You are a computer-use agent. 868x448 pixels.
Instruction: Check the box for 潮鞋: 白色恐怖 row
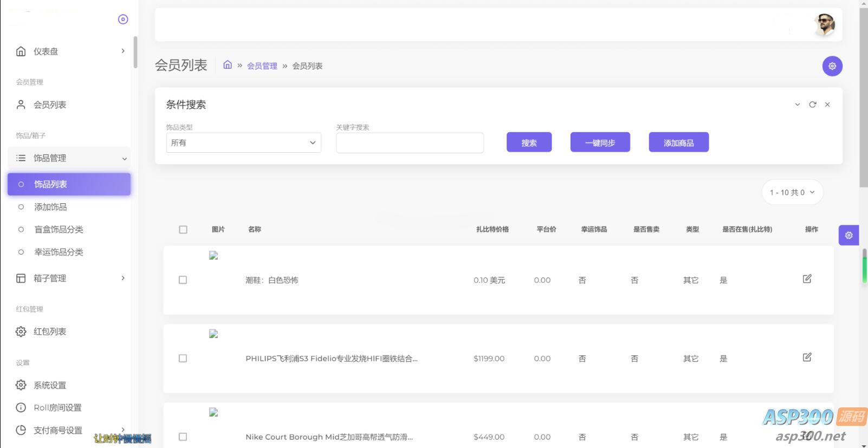coord(183,280)
